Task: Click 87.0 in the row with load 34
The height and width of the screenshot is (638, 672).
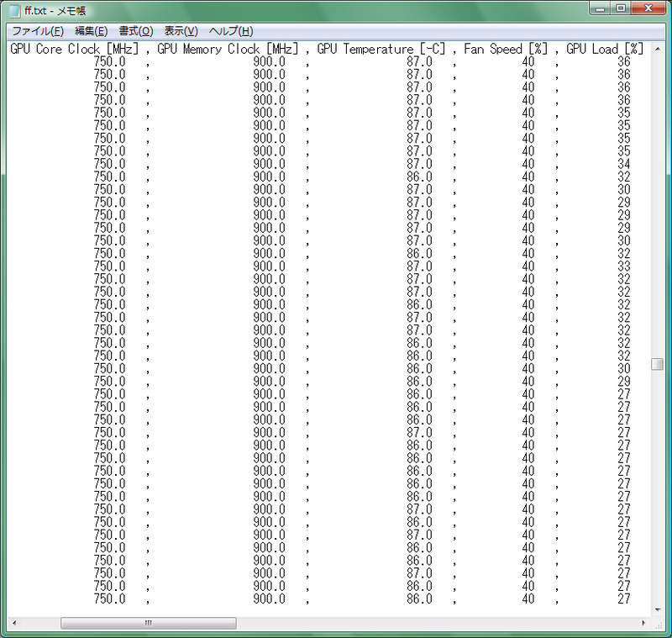Action: 419,164
